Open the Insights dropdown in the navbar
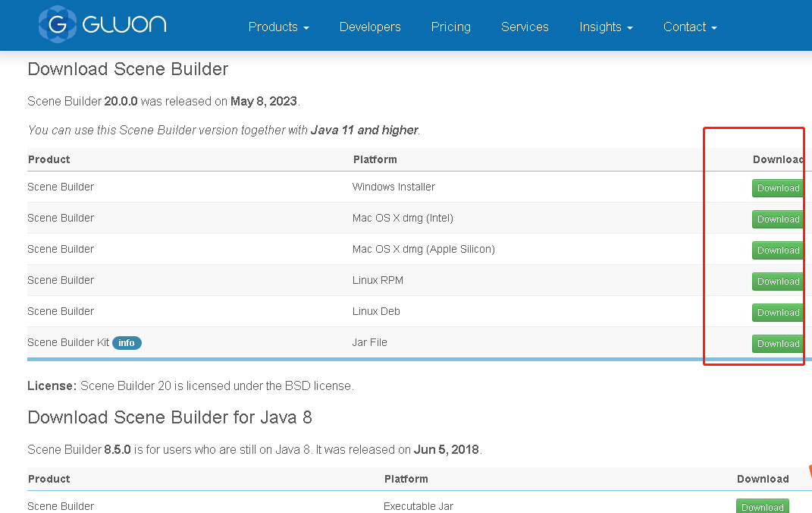812x513 pixels. click(606, 27)
